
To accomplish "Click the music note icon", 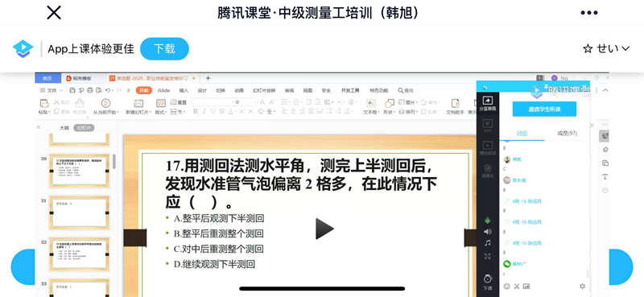I will coord(488,243).
